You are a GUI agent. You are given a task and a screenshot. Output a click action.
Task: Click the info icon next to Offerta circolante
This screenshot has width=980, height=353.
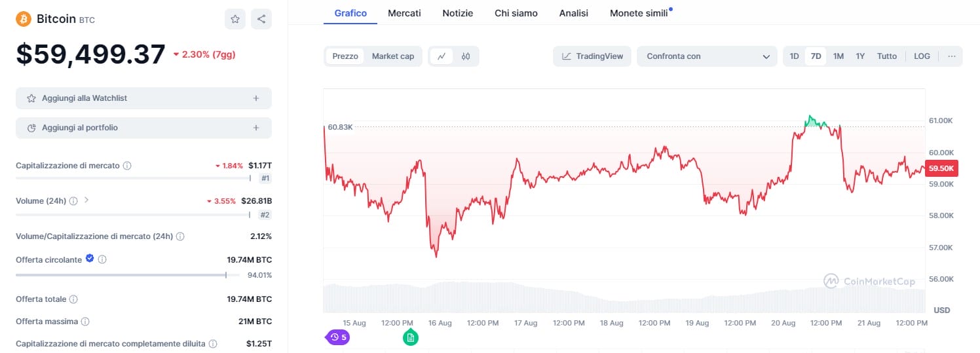point(102,260)
